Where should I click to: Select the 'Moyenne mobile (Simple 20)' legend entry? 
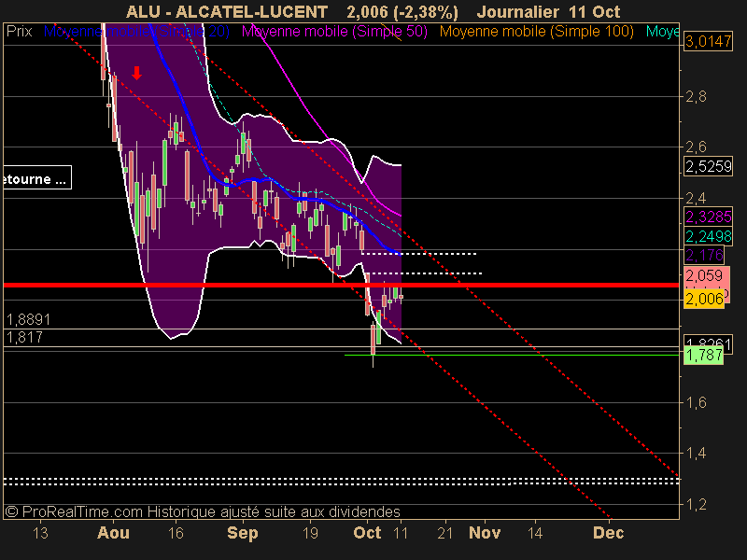coord(136,32)
